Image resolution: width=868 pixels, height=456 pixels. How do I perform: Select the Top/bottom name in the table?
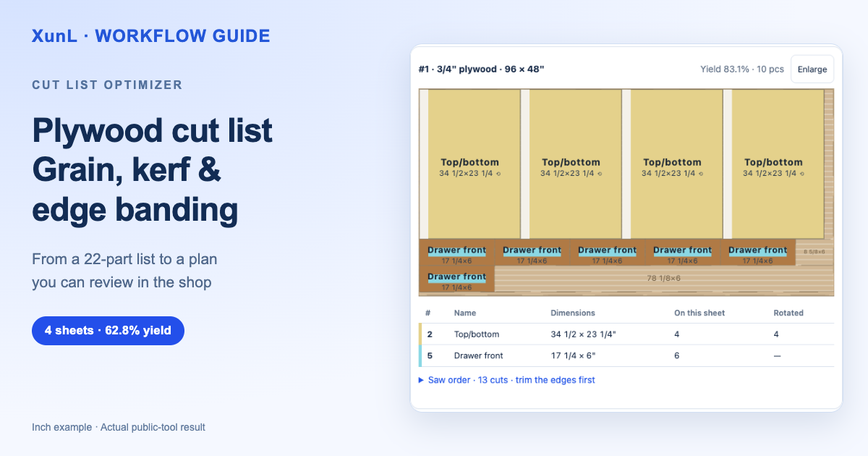tap(477, 334)
